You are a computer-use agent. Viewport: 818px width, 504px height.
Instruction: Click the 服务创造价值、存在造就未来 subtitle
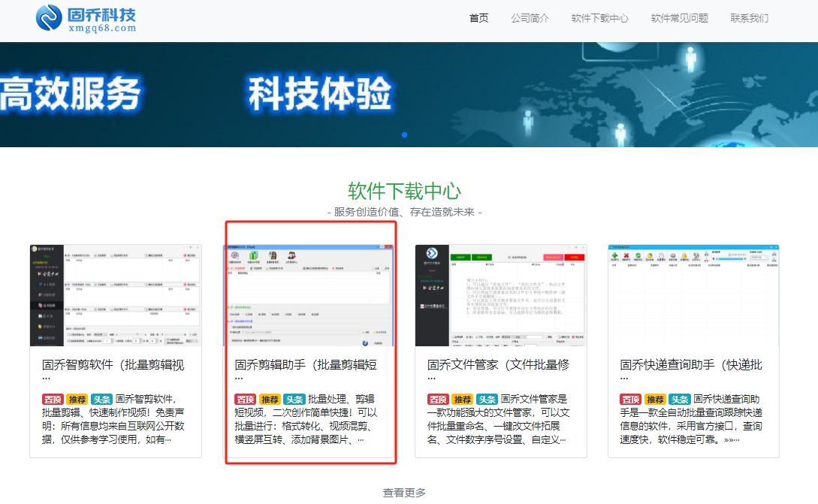pos(404,212)
